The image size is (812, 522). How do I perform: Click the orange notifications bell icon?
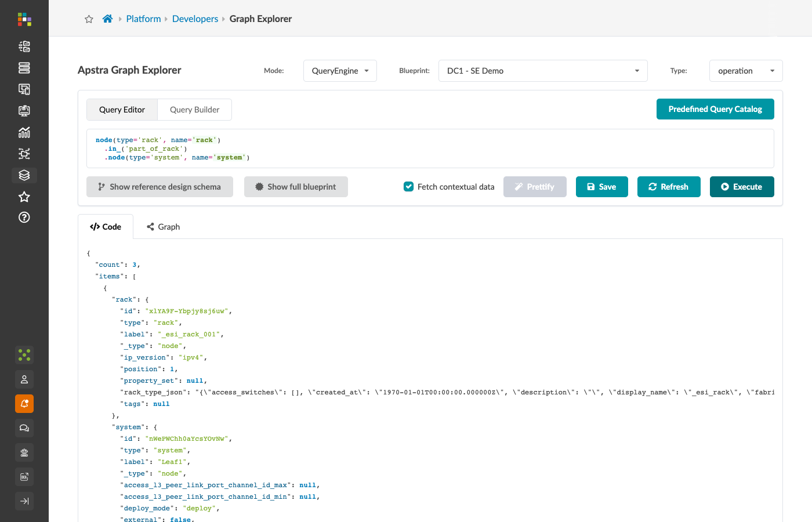(24, 404)
